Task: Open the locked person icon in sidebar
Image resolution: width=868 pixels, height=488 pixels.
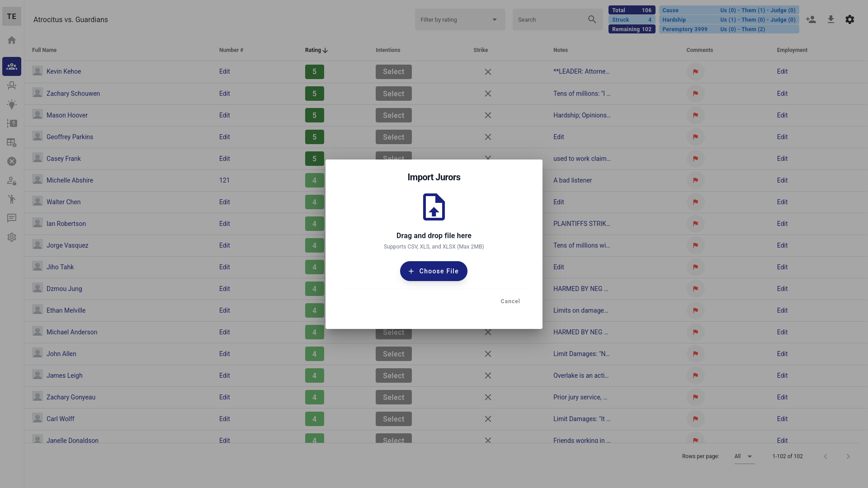Action: tap(12, 180)
